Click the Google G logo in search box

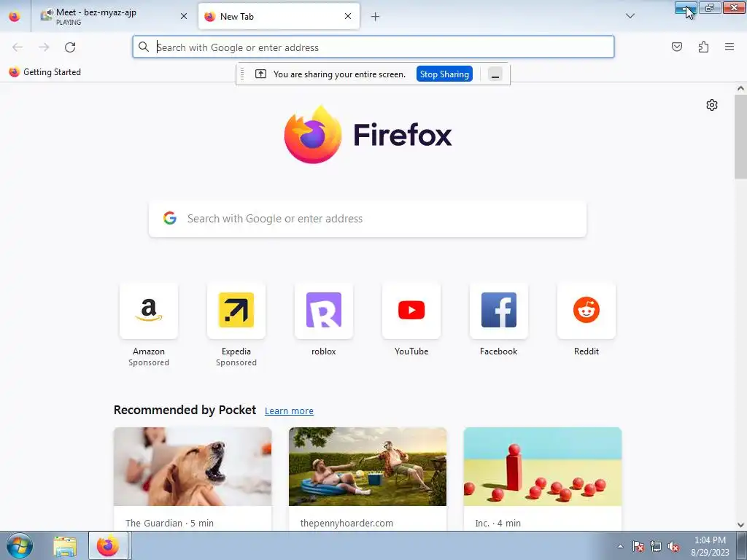170,218
